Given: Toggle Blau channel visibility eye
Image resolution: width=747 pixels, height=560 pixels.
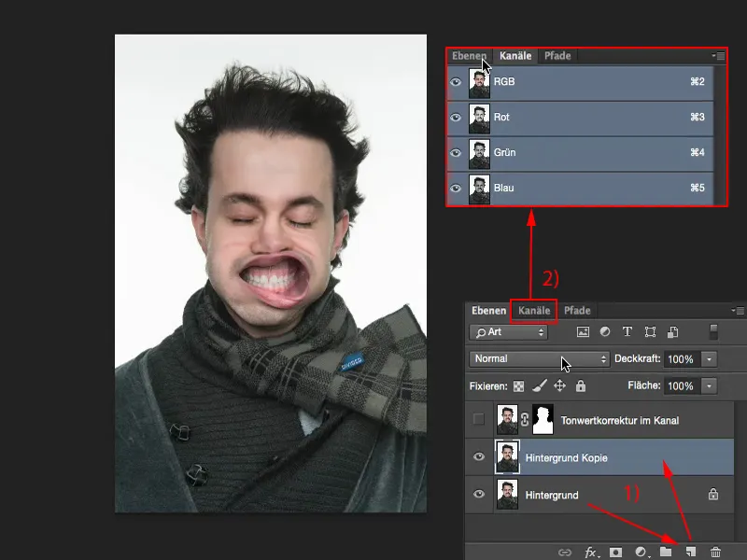Looking at the screenshot, I should [x=456, y=189].
